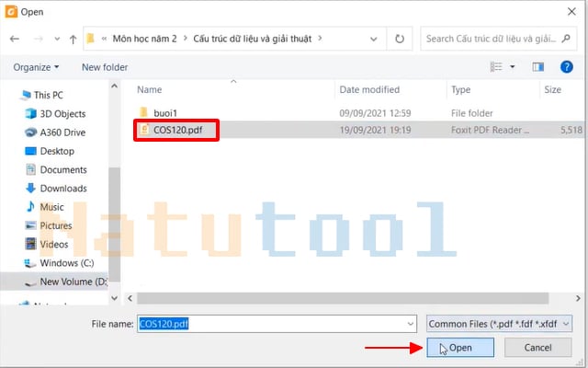The height and width of the screenshot is (368, 588).
Task: Go to Desktop in sidebar
Action: (57, 151)
